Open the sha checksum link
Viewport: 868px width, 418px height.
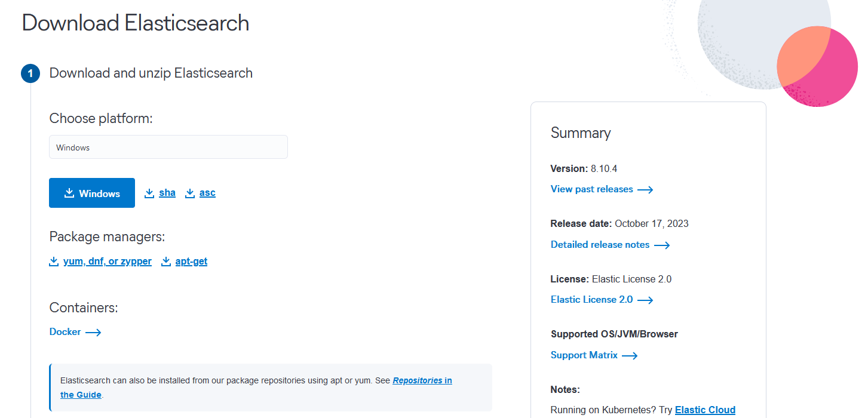[167, 193]
